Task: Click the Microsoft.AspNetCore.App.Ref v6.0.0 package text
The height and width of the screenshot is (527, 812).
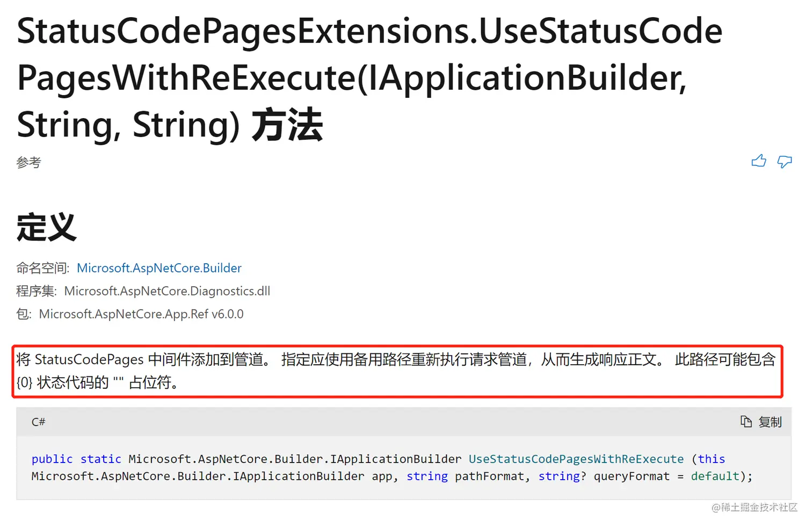Action: click(x=141, y=314)
